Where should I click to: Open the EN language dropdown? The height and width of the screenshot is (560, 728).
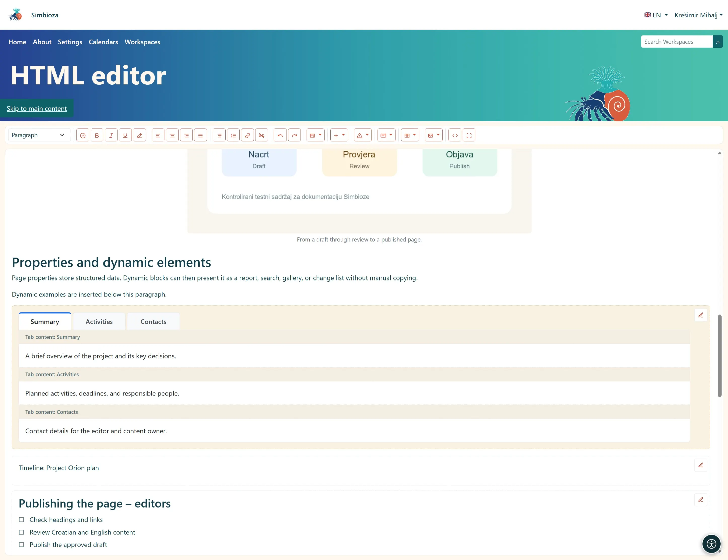click(x=656, y=15)
